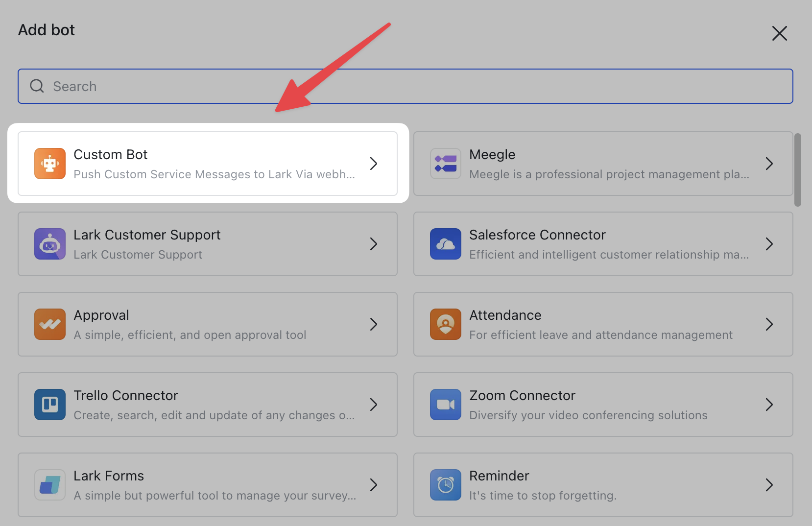The width and height of the screenshot is (812, 526).
Task: Click the Zoom Connector camera icon
Action: pyautogui.click(x=446, y=405)
